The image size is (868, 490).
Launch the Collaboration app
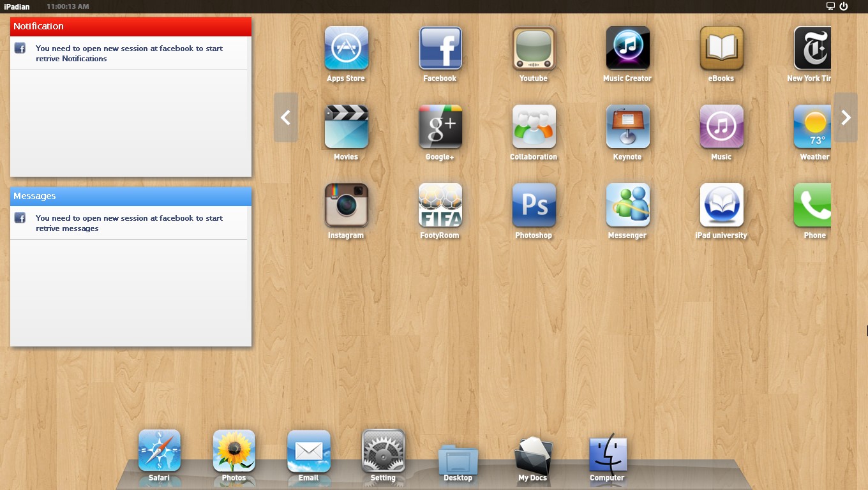click(534, 126)
